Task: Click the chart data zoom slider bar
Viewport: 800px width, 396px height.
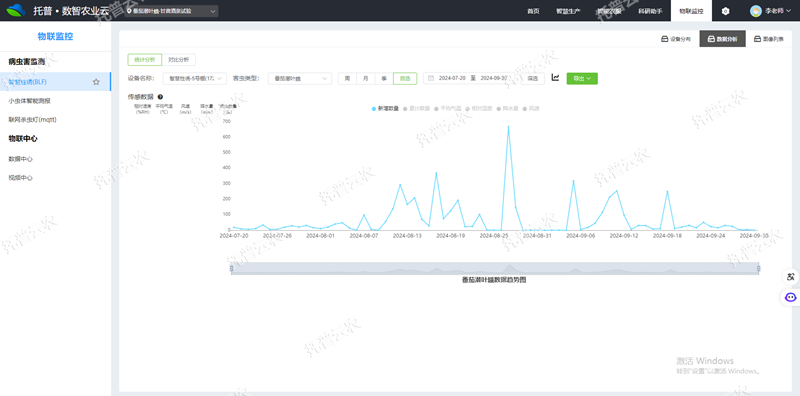Action: 495,268
